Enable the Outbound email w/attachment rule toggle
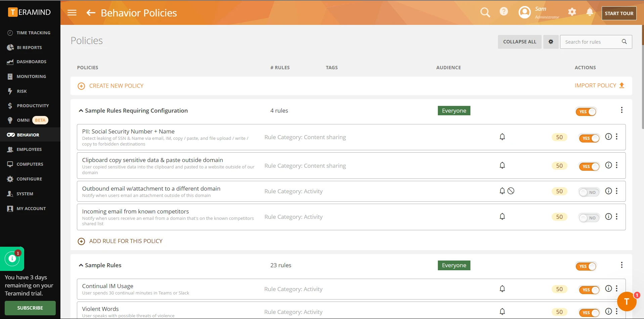644x319 pixels. (x=589, y=192)
